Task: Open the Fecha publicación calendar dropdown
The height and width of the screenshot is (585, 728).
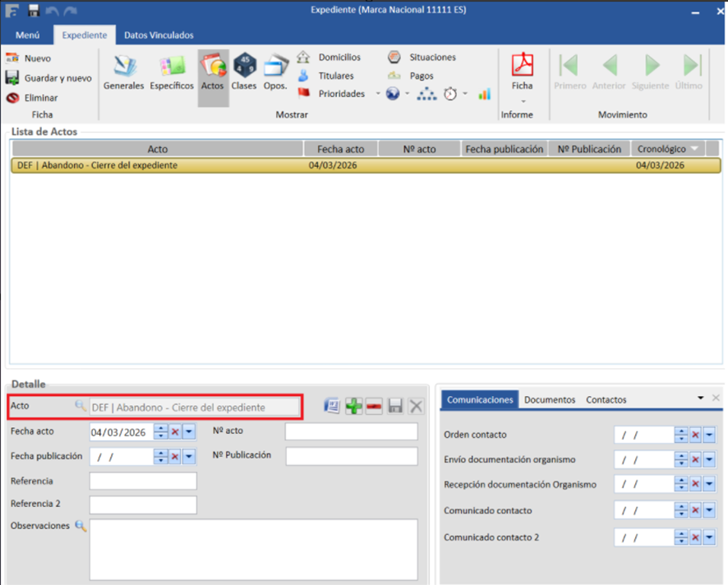Action: coord(189,456)
